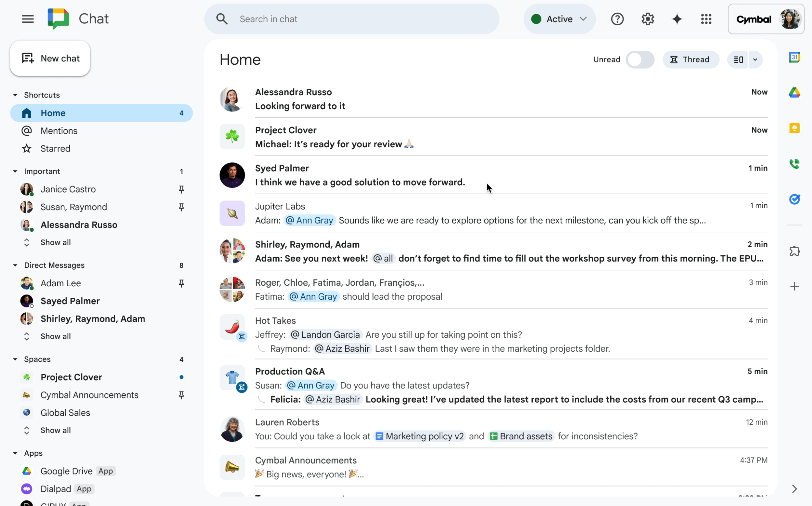Open Settings gear icon
The image size is (812, 506).
647,19
